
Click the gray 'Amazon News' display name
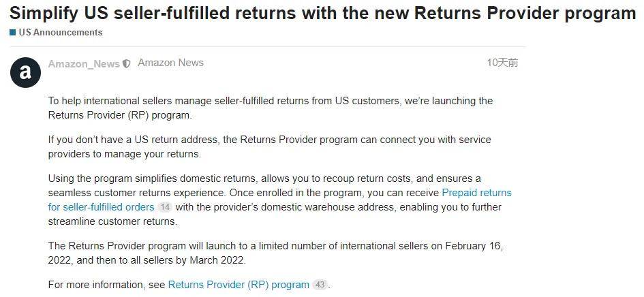(x=170, y=63)
